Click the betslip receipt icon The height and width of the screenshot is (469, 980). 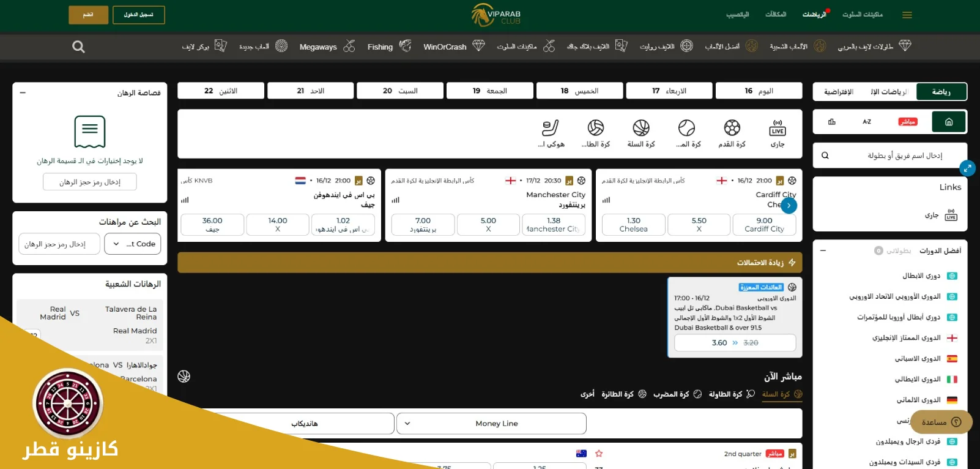pos(90,132)
